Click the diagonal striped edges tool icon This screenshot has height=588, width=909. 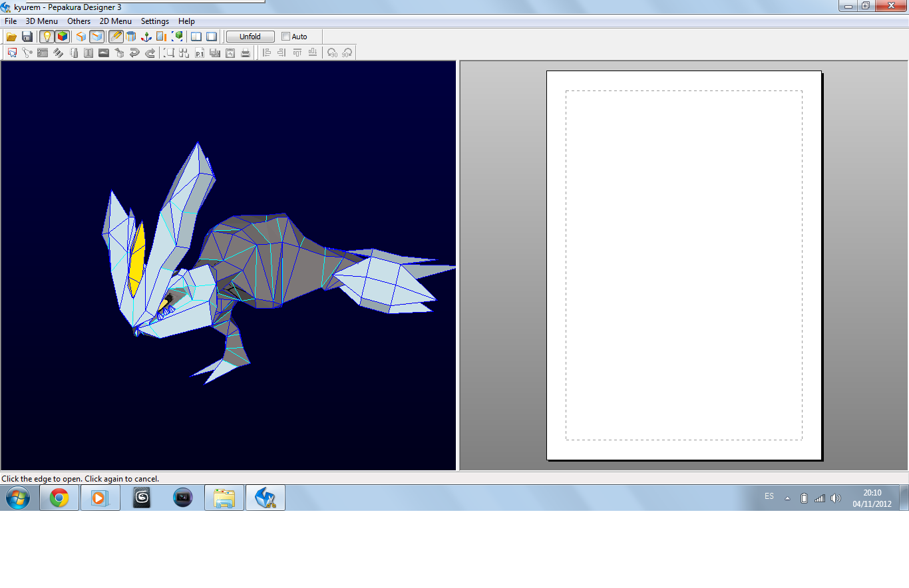58,53
